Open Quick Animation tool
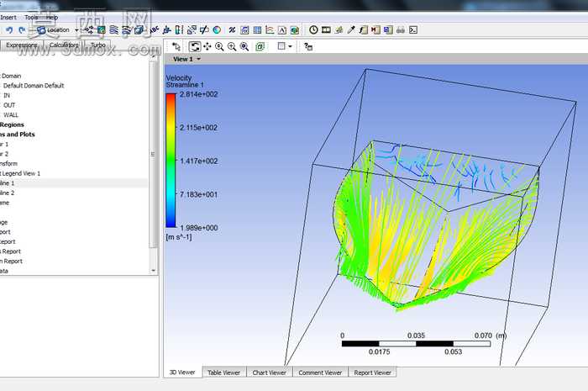Screen dimensions: 588x391 (339, 30)
